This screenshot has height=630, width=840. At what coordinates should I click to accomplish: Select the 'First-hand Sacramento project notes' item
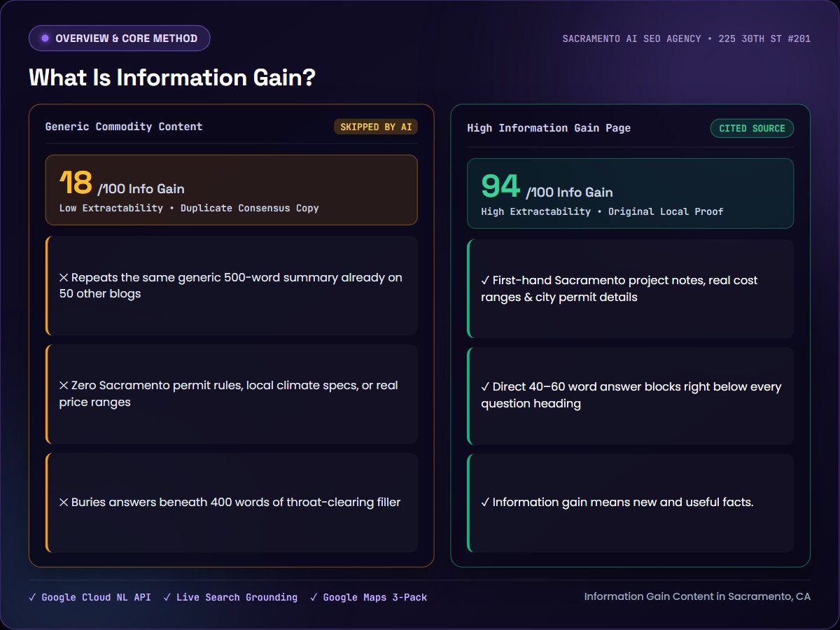click(x=631, y=289)
